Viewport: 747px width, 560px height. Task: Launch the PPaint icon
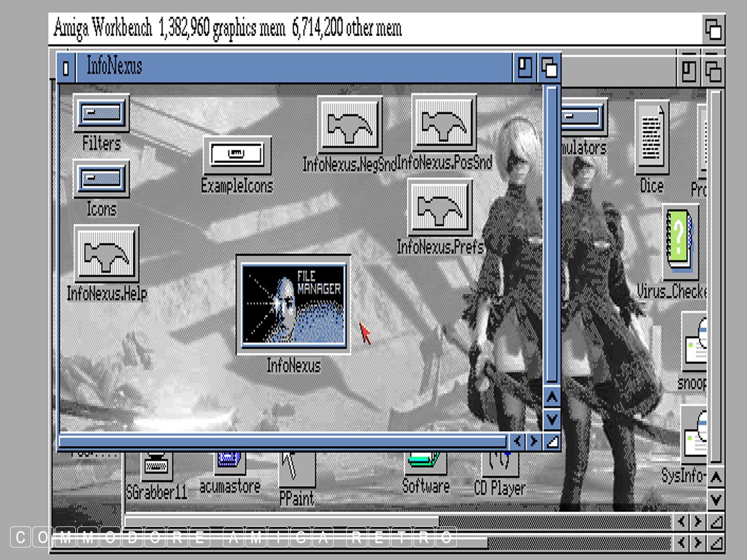tap(296, 470)
